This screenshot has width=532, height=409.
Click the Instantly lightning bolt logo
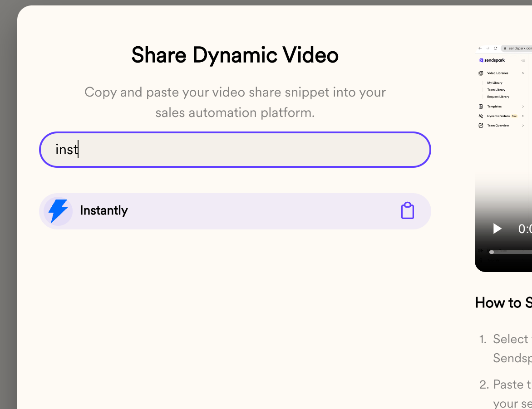pos(58,211)
